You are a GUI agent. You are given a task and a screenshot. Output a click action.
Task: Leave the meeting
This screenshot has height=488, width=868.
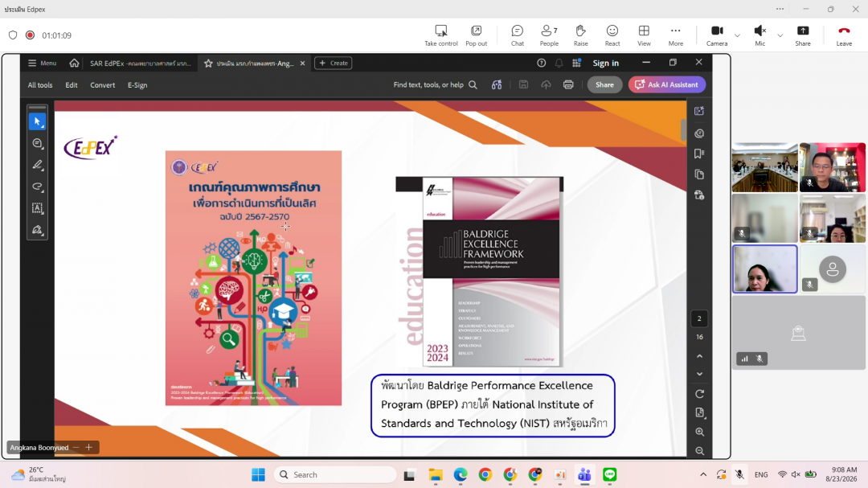coord(844,35)
